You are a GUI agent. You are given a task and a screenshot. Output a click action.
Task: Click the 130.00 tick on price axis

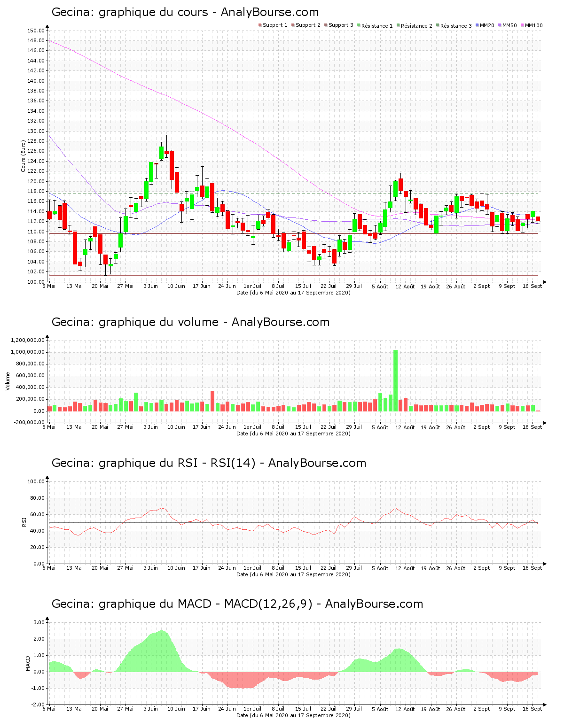pos(36,131)
